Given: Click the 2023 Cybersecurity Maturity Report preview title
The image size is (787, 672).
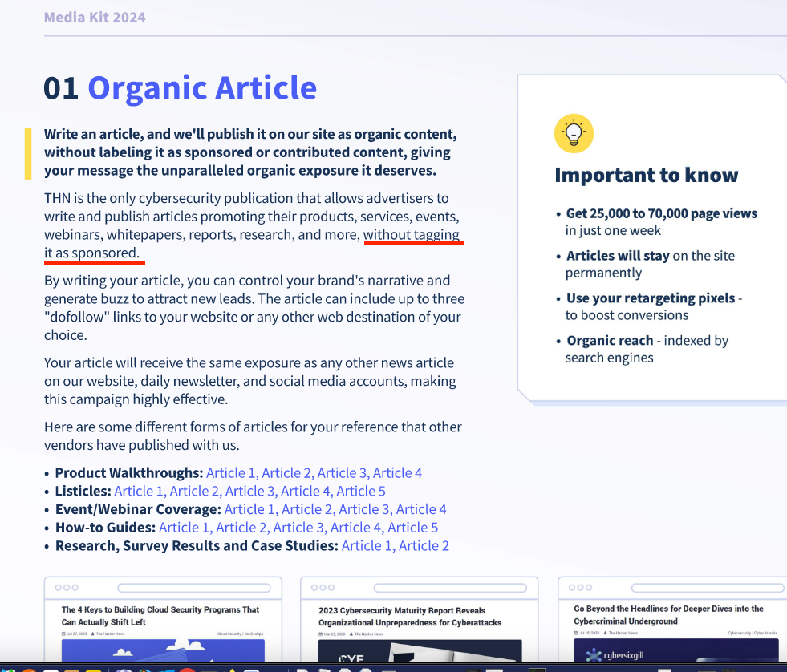Looking at the screenshot, I should pyautogui.click(x=409, y=616).
